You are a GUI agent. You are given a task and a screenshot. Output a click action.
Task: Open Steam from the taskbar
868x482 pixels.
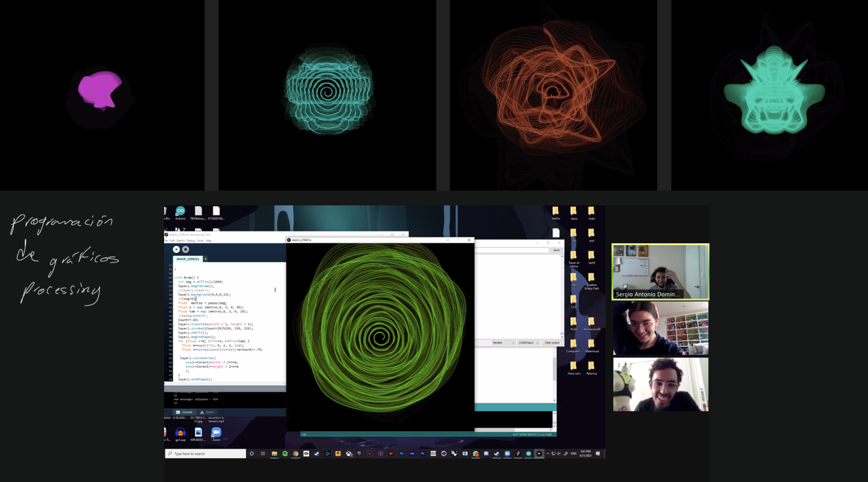(x=317, y=454)
